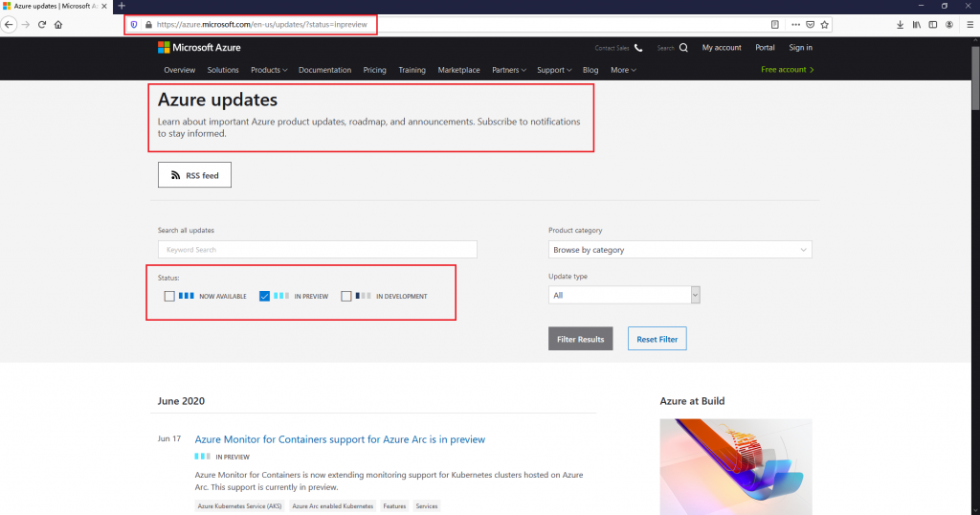Open the Blog nav item

coord(590,70)
